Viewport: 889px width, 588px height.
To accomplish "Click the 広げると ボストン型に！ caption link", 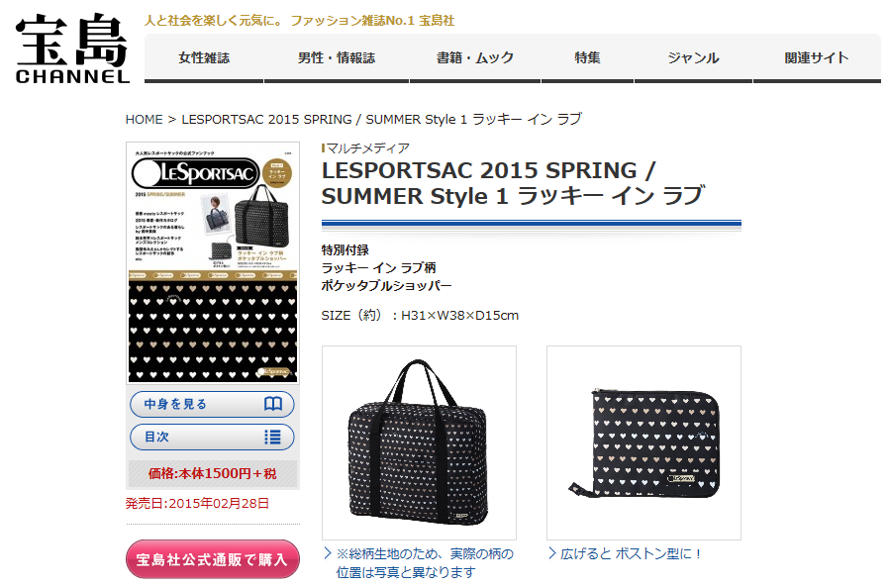I will coord(631,554).
